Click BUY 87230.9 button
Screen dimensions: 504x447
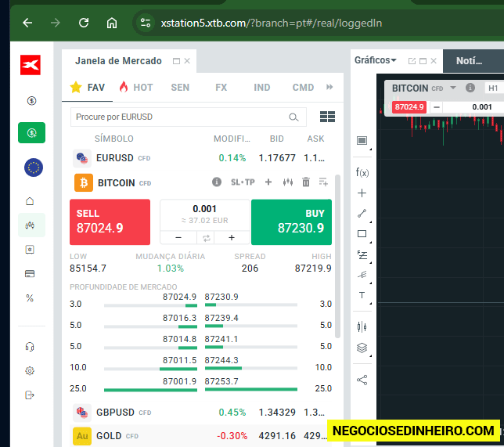(292, 222)
